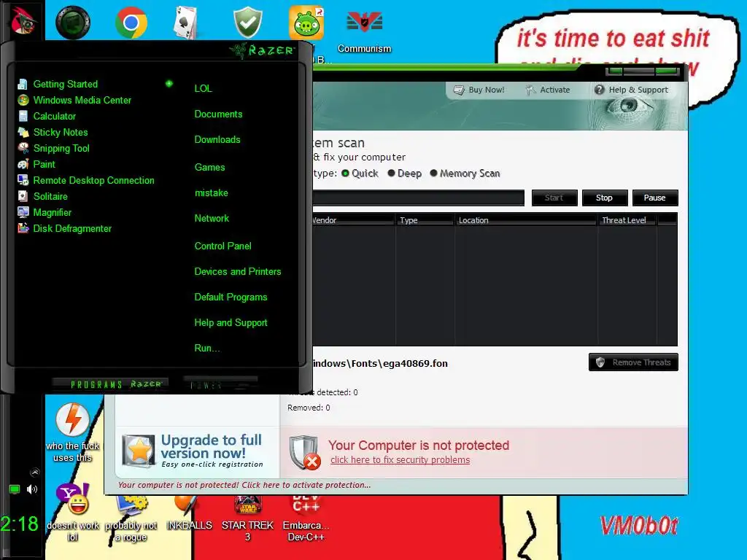Click the Start scan button
Viewport: 747px width, 560px height.
[554, 198]
